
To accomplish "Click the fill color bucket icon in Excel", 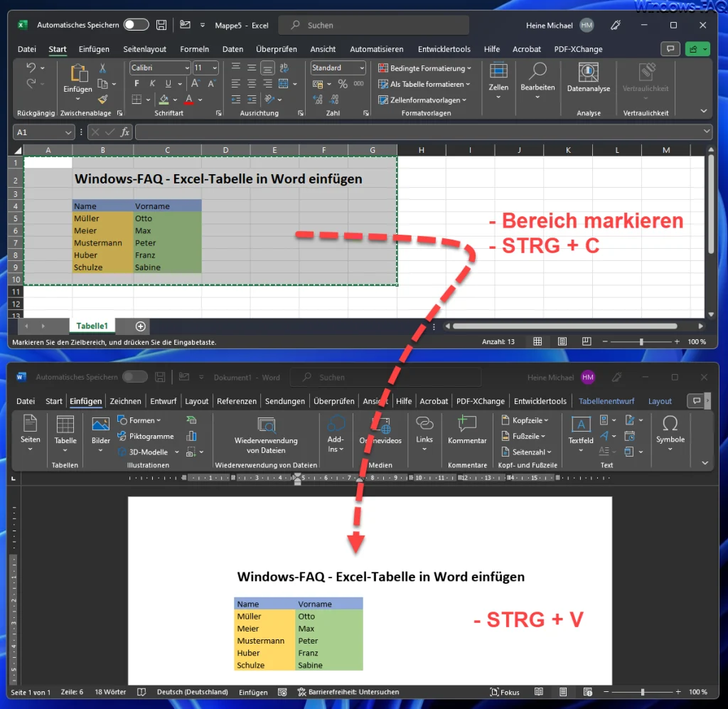I will pos(164,100).
